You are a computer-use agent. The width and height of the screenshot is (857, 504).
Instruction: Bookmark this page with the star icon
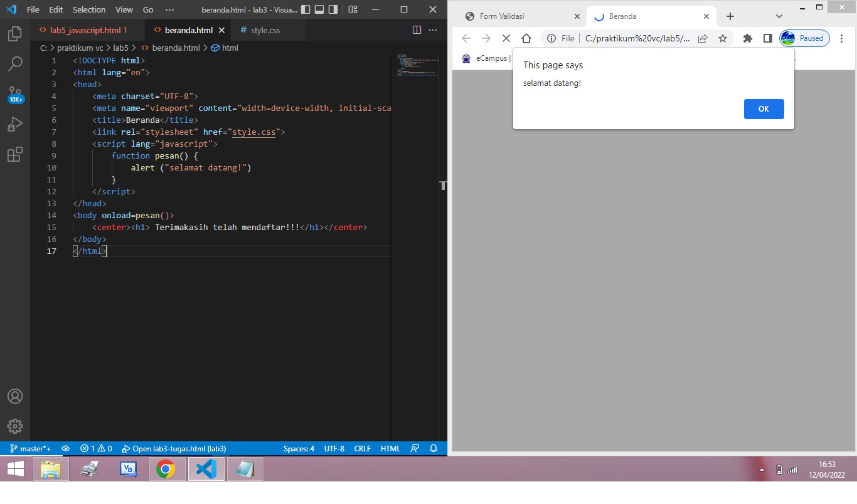click(x=723, y=38)
